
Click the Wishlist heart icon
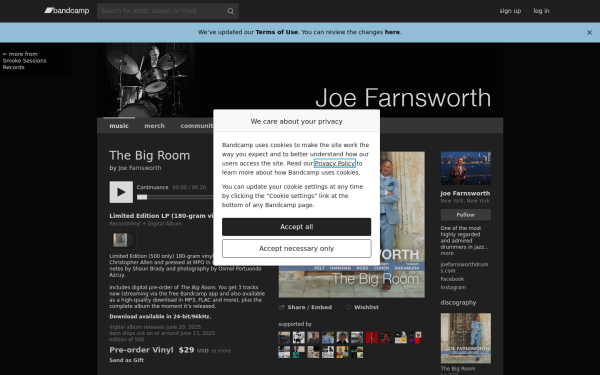349,307
